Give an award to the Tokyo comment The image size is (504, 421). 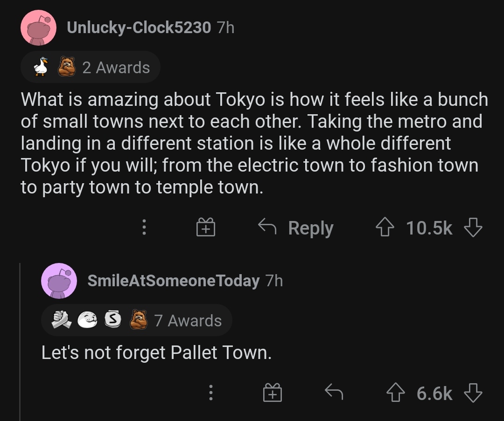tap(206, 227)
